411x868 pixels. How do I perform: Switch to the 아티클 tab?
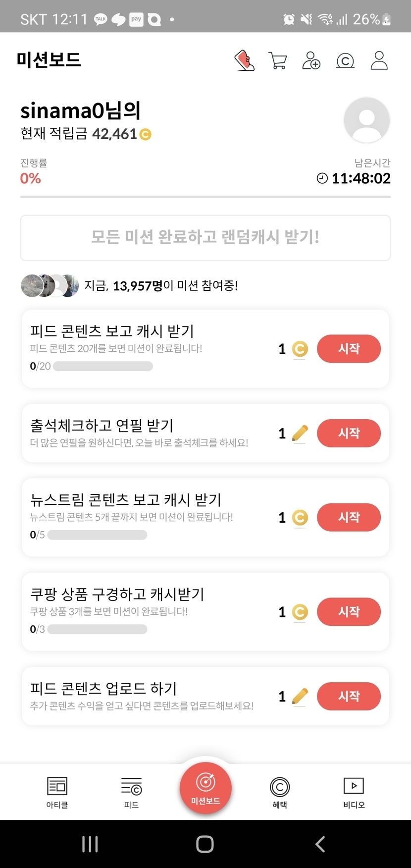(57, 792)
